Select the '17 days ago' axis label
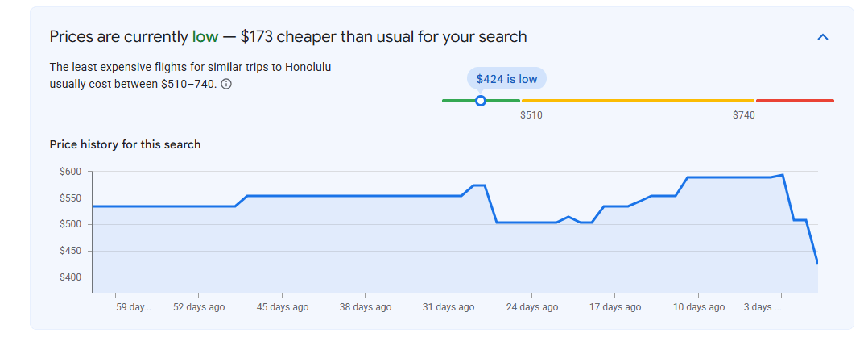This screenshot has width=868, height=337. click(x=615, y=306)
